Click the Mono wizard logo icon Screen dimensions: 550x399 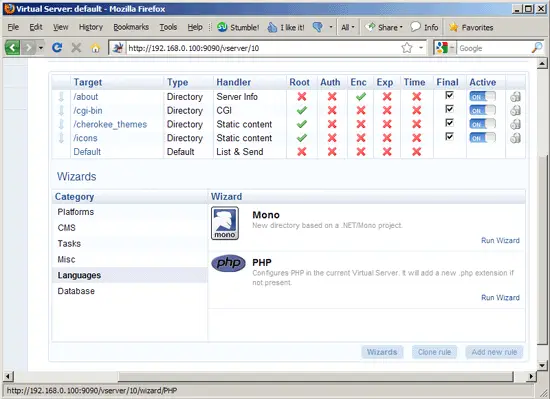(225, 223)
